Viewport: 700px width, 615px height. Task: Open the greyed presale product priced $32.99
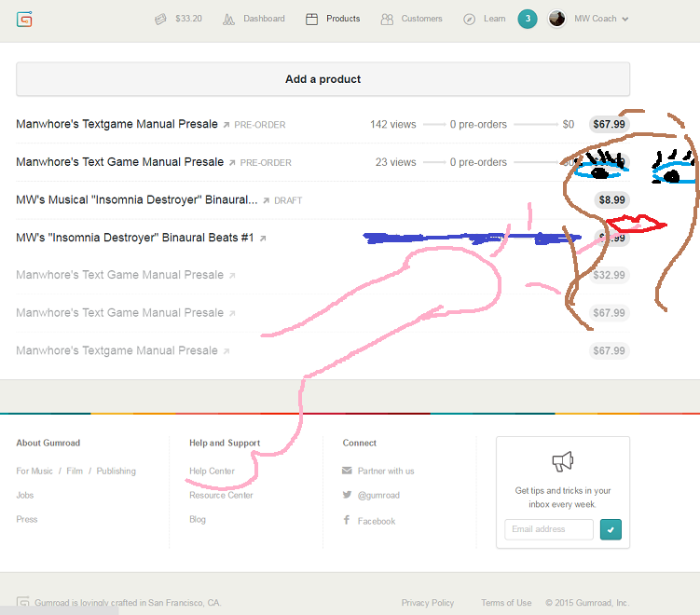click(119, 275)
